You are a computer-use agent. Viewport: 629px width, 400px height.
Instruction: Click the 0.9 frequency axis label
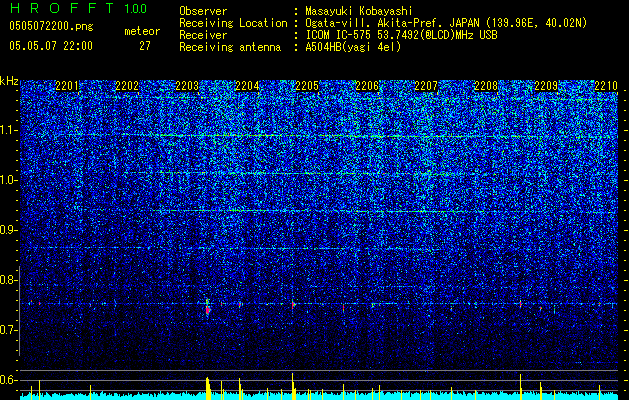(x=9, y=230)
